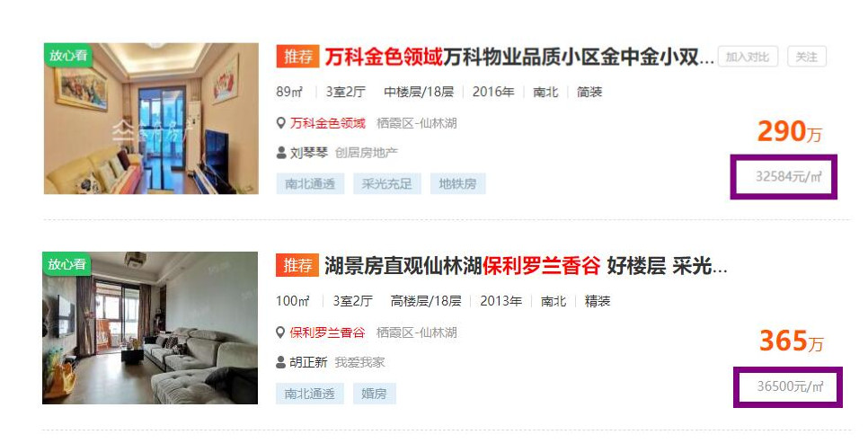Open 万科金色领域 community link
Viewport: 868px width, 443px height.
(x=328, y=123)
